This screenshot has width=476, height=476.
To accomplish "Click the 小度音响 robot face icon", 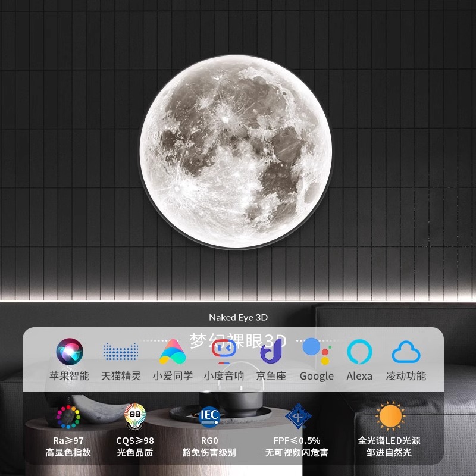I will (x=224, y=351).
